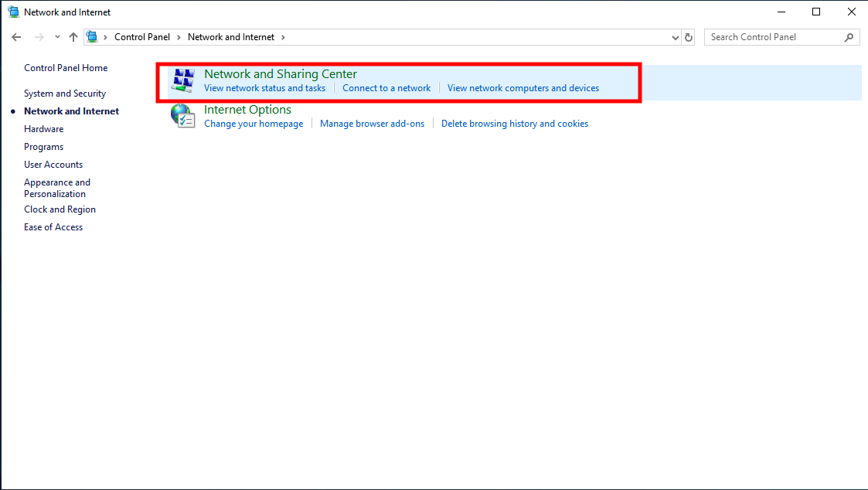Open Network and Sharing Center heading
Image resolution: width=868 pixels, height=490 pixels.
point(280,73)
